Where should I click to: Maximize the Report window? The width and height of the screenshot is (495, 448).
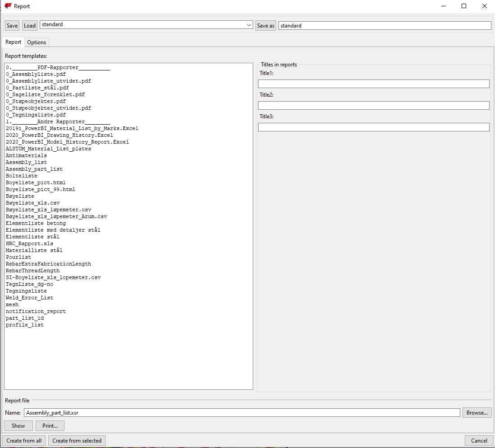tap(464, 6)
